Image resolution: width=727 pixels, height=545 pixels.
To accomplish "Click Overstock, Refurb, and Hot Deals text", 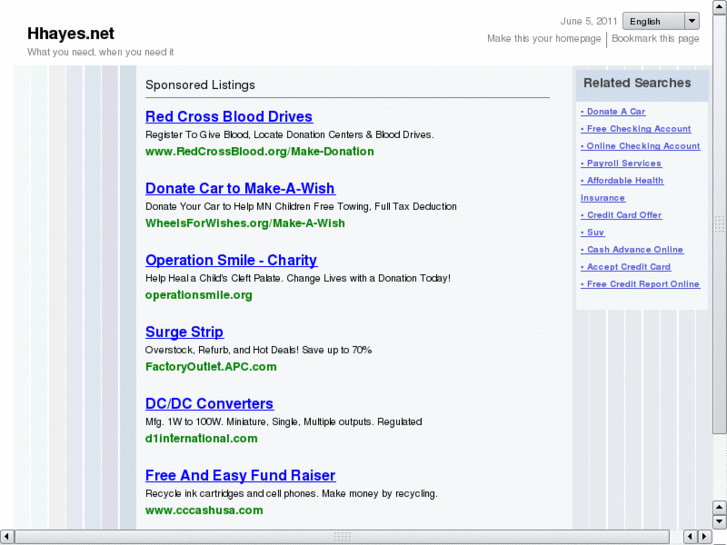I will tap(258, 350).
